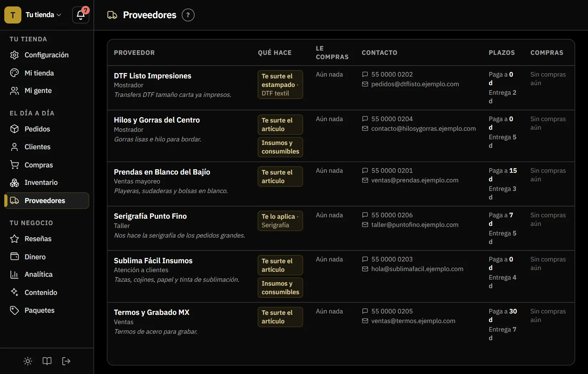Click the truck icon beside Proveedores title
The width and height of the screenshot is (588, 374).
[x=112, y=15]
